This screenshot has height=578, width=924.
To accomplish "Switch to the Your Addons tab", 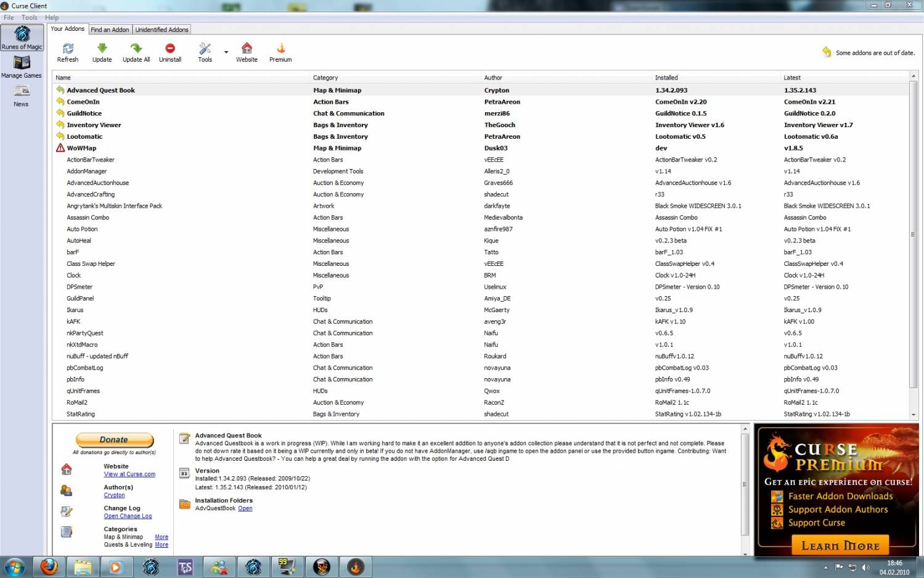I will coord(67,29).
